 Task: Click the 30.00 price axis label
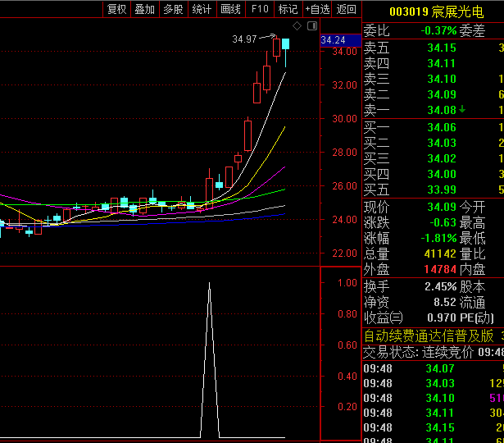pos(344,119)
